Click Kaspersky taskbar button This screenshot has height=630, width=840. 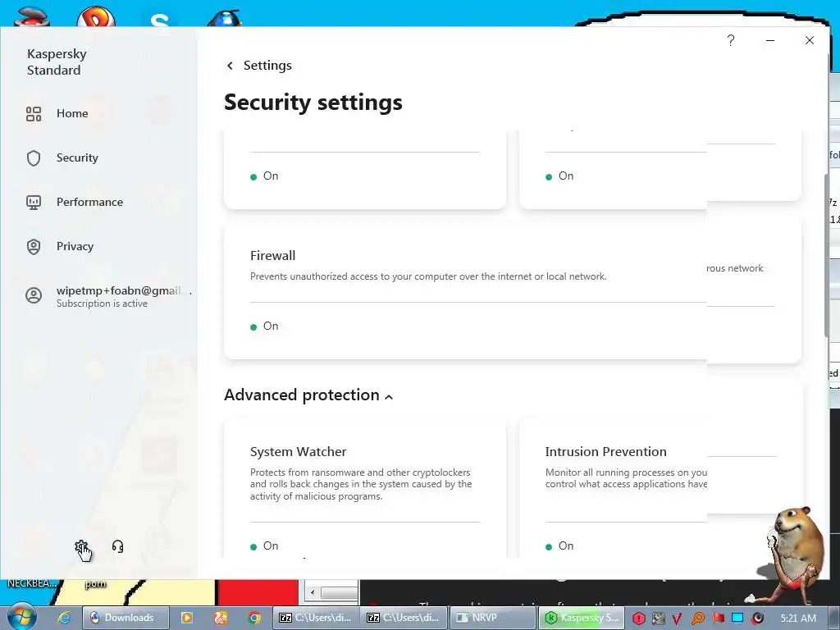tap(581, 618)
